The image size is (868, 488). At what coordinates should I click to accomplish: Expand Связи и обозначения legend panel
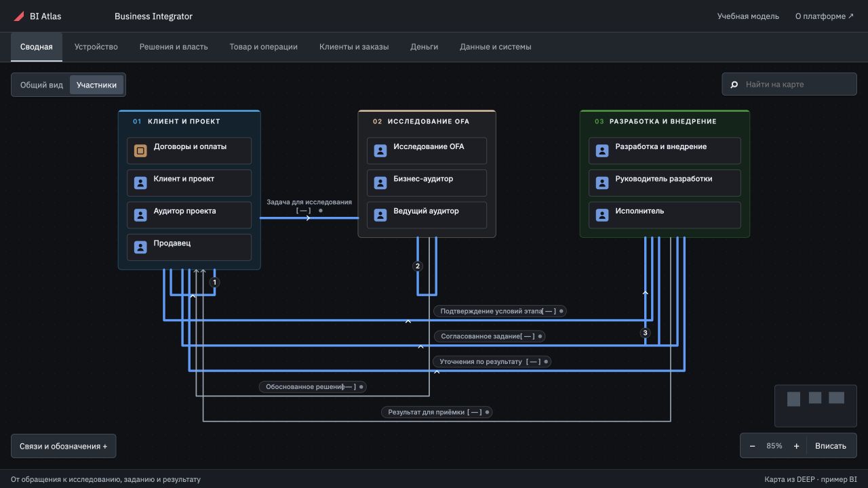coord(64,446)
